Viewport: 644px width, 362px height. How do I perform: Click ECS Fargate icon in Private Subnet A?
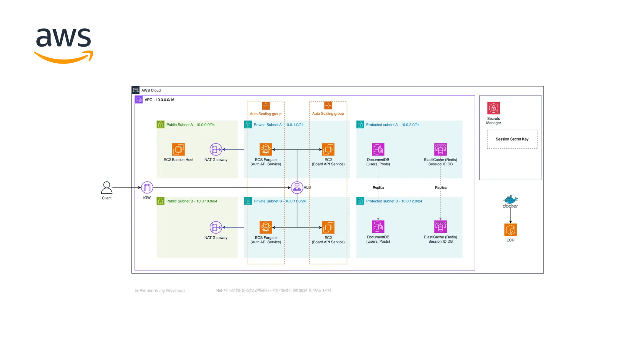click(x=266, y=149)
